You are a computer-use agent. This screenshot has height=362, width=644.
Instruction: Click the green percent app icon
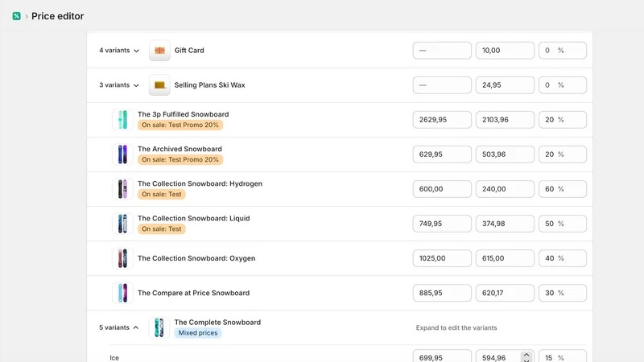pos(16,16)
